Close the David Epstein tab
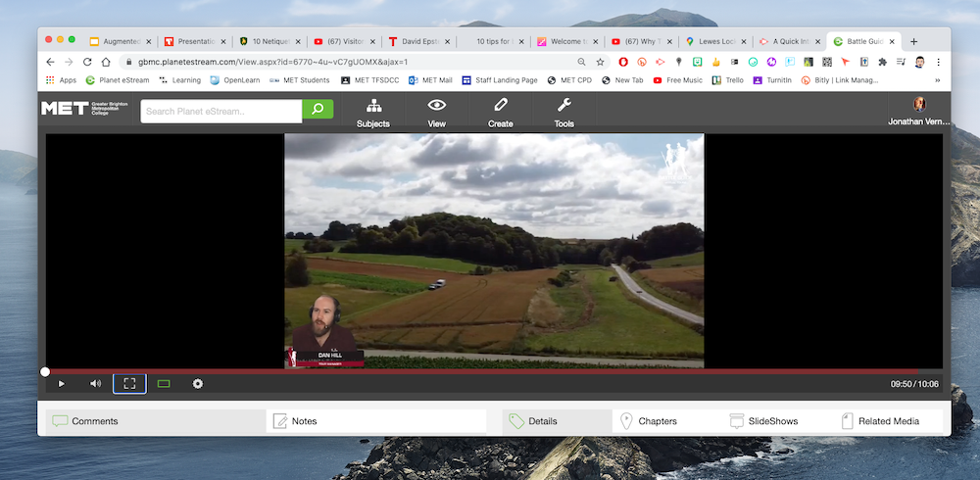The width and height of the screenshot is (980, 480). click(447, 41)
